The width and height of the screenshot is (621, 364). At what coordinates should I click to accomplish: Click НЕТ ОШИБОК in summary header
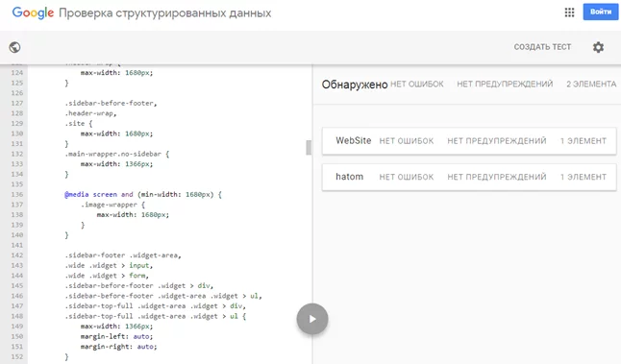point(417,84)
